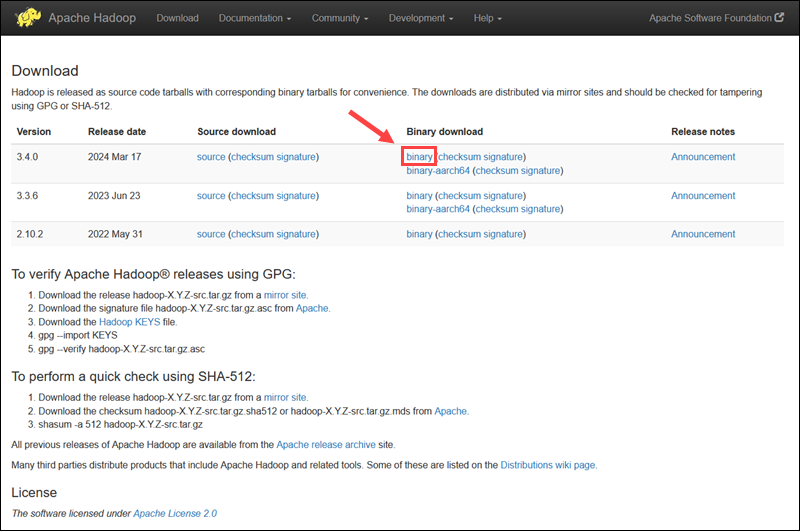Screen dimensions: 800x531
Task: Download the 3.3.6 binary tarball
Action: 419,195
